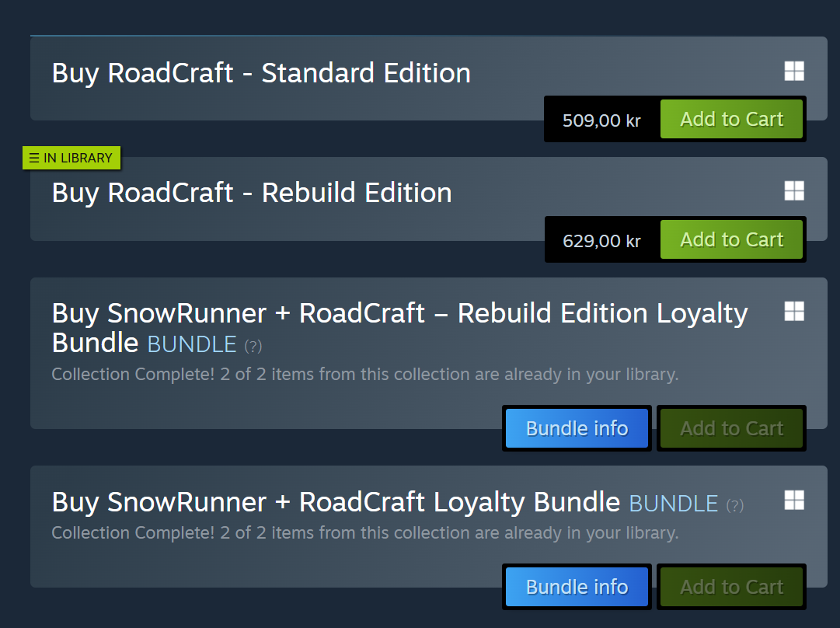Image resolution: width=840 pixels, height=628 pixels.
Task: Click Buy SnowRunner + RoadCraft – Rebuild Edition Loyalty title
Action: 399,313
